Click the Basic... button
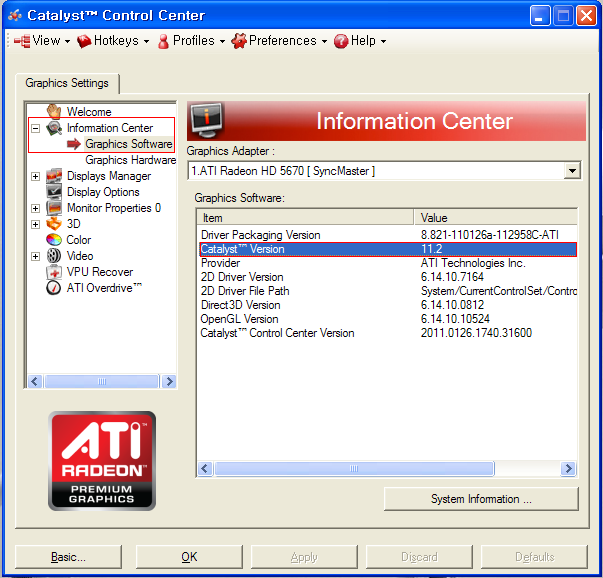 pos(68,557)
